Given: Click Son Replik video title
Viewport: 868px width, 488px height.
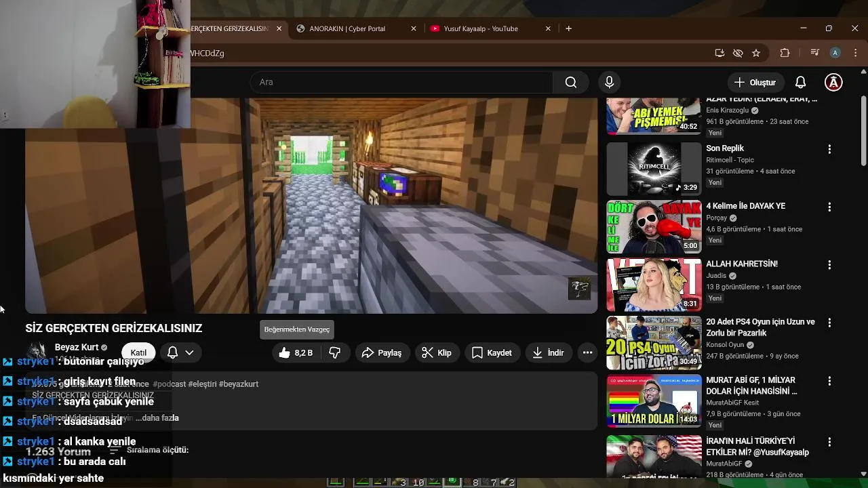Looking at the screenshot, I should point(725,148).
